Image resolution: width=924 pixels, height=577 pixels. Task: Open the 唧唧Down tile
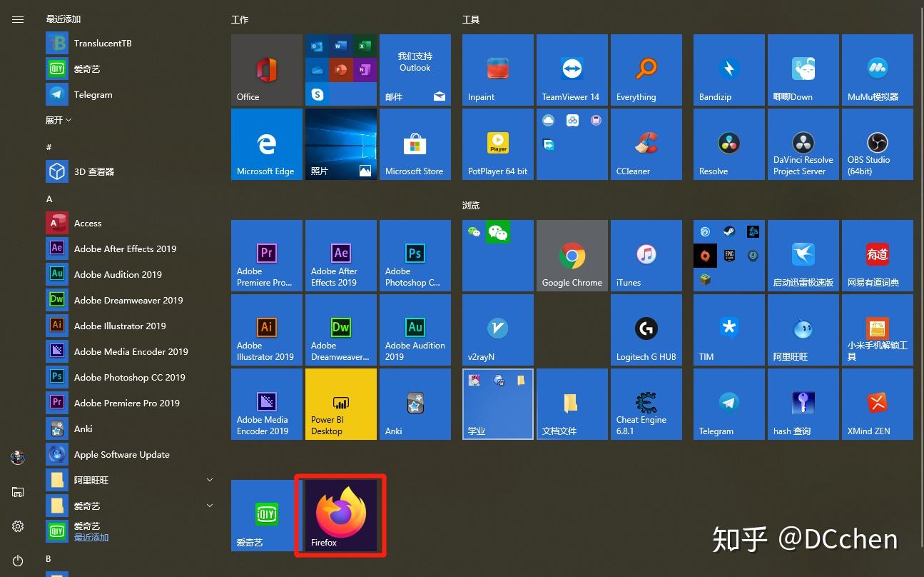[x=803, y=70]
